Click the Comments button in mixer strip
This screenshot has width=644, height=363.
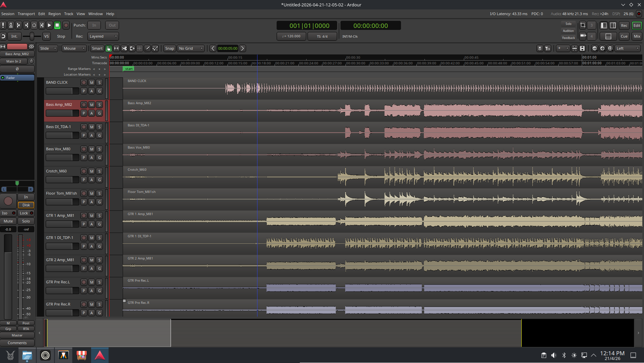(17, 343)
